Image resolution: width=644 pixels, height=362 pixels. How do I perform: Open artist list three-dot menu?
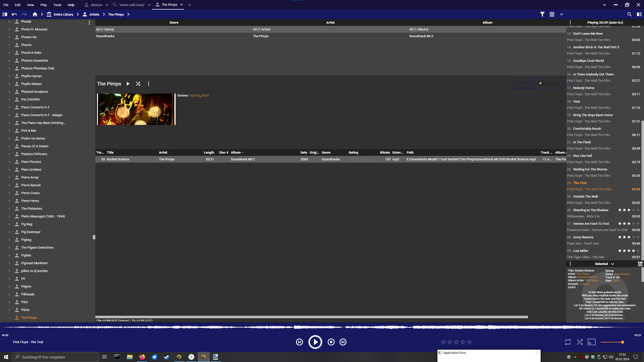point(90,23)
